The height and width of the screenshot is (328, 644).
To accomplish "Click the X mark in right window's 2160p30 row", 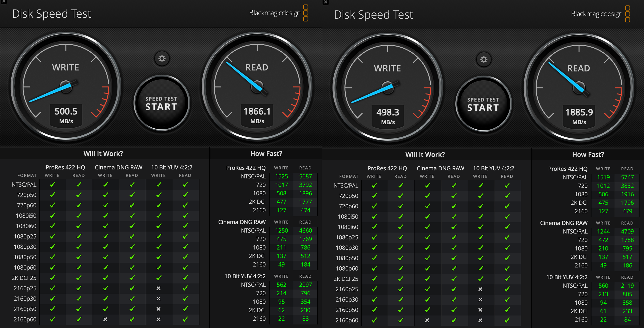I will [480, 300].
